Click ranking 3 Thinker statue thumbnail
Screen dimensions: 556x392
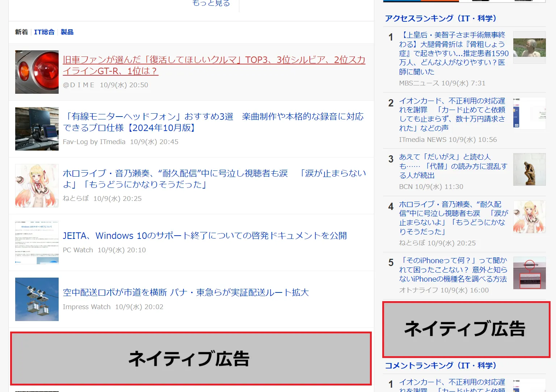pos(530,169)
